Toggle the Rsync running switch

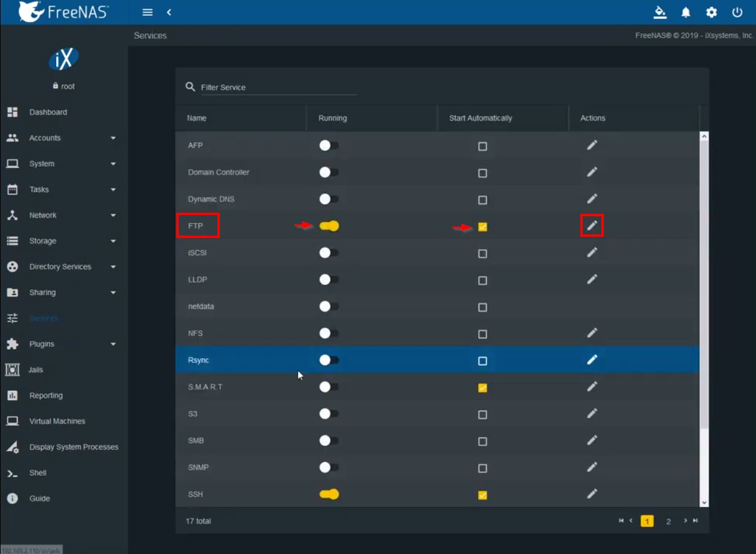[x=329, y=360]
